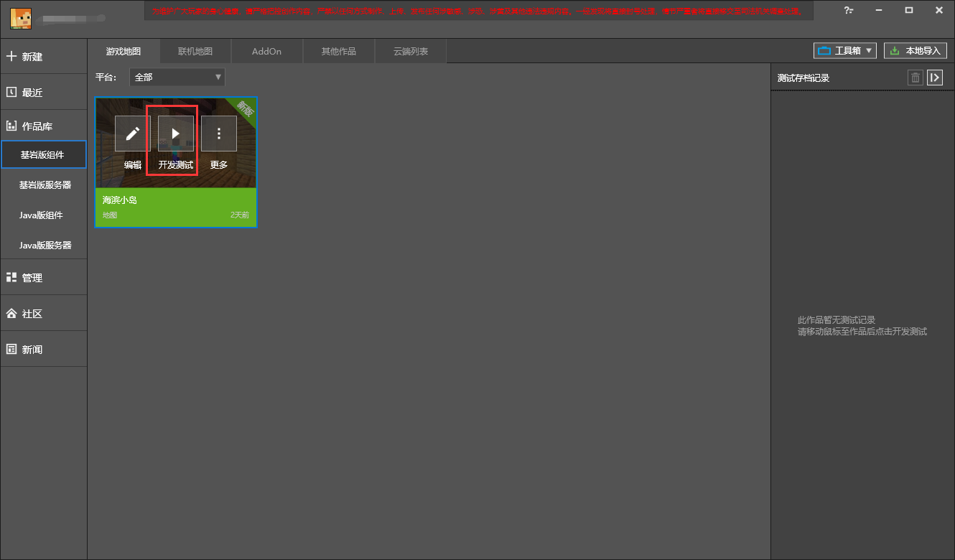
Task: Delete test record with trash icon
Action: [x=915, y=78]
